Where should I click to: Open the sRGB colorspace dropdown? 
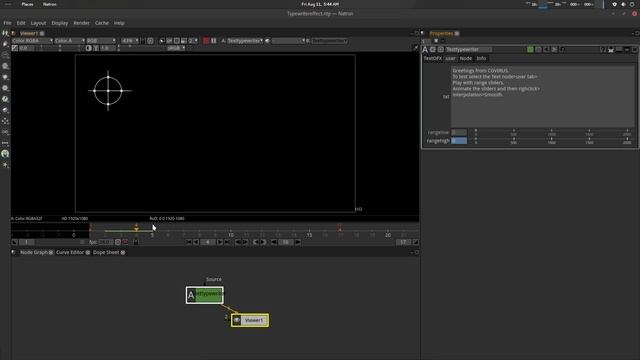coord(176,48)
